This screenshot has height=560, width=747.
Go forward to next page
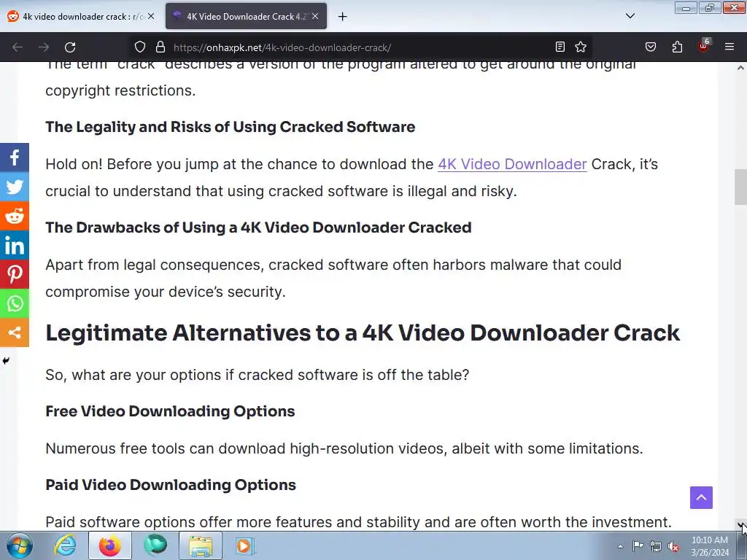pos(44,47)
